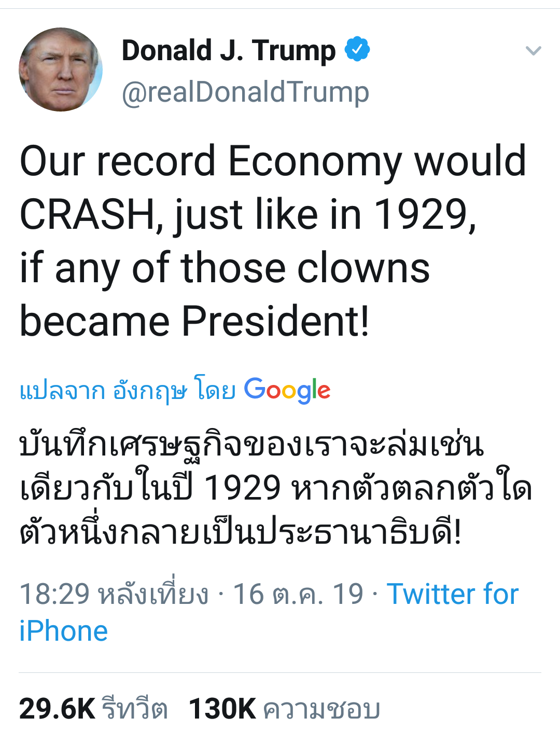This screenshot has width=560, height=731.
Task: View the 130K likes count
Action: coord(222,709)
